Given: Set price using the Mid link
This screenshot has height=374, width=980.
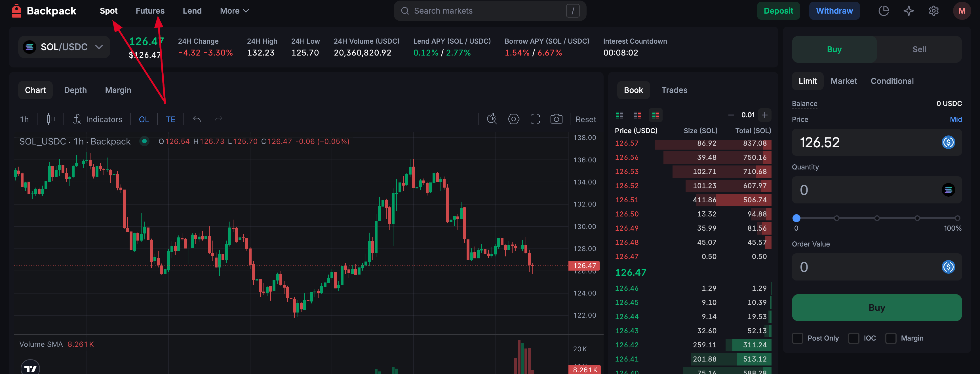Looking at the screenshot, I should [x=955, y=119].
